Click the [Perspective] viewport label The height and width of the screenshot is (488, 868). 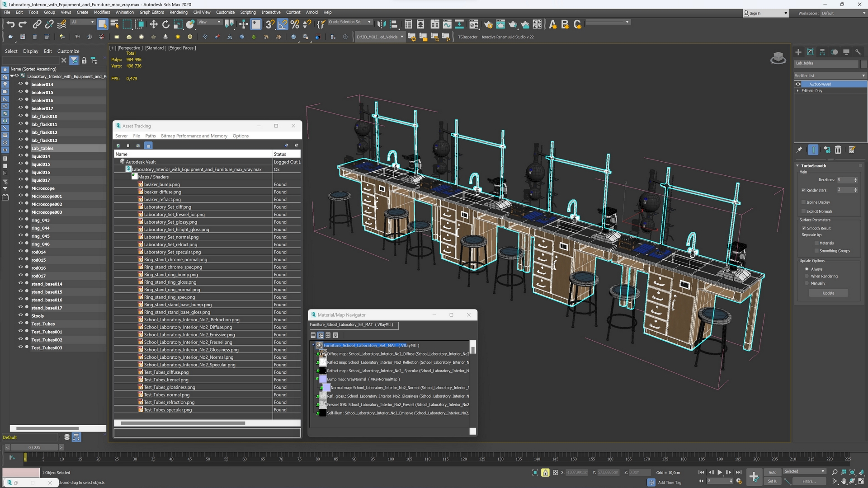(130, 48)
